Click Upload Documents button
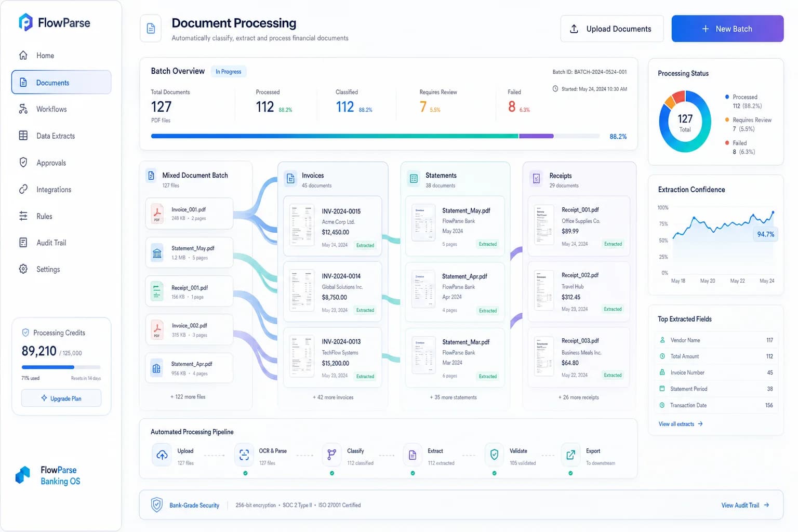This screenshot has width=798, height=532. (x=611, y=29)
